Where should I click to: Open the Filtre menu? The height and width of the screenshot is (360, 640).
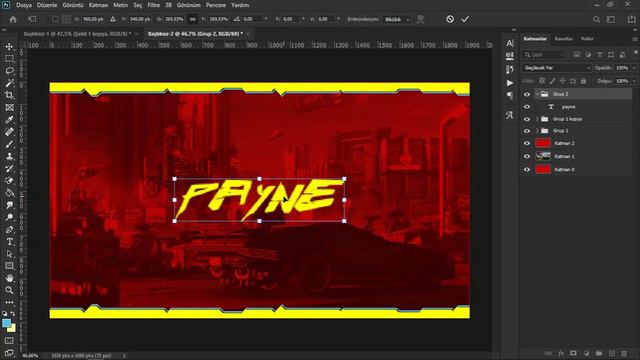pos(153,5)
